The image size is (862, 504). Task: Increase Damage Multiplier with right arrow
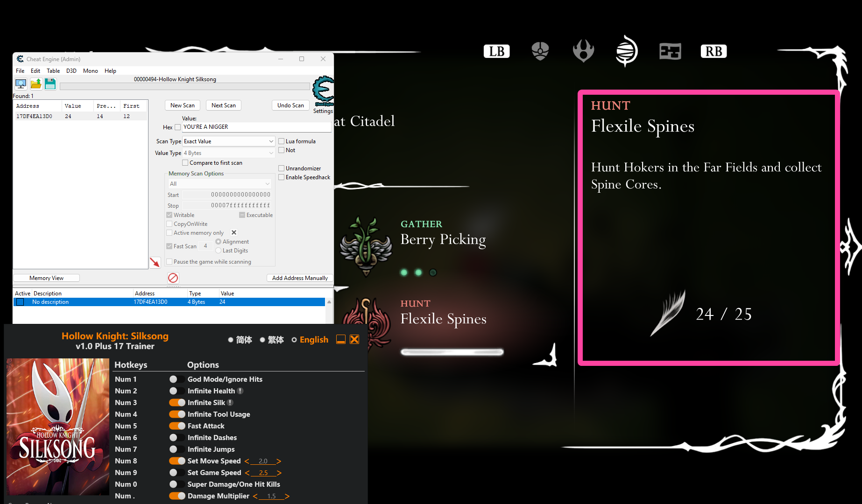click(x=287, y=497)
